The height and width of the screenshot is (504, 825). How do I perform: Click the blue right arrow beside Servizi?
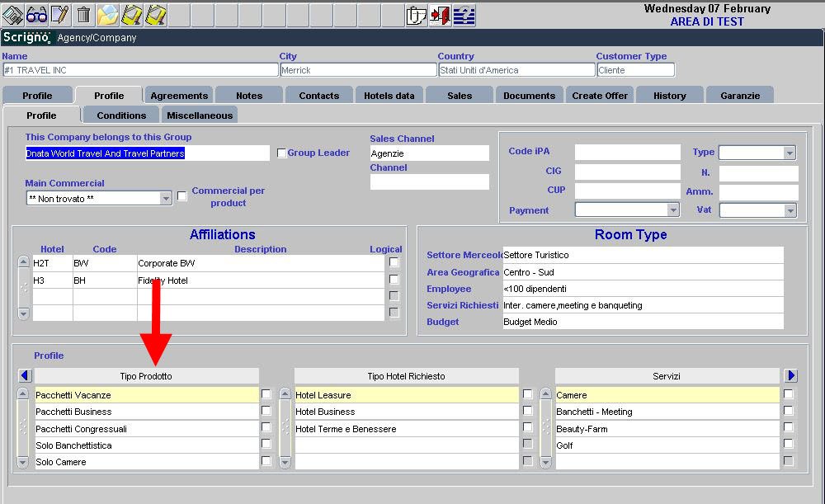click(x=791, y=375)
